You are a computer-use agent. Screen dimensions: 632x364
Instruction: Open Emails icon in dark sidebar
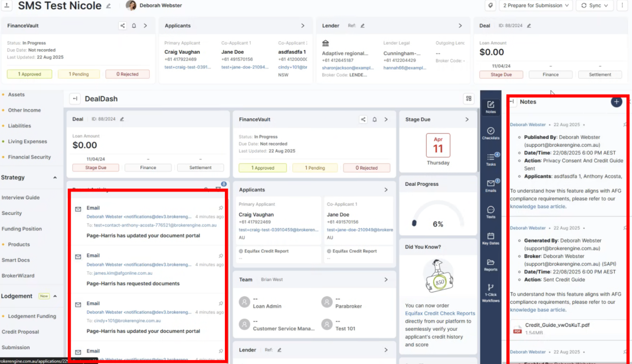(x=490, y=186)
